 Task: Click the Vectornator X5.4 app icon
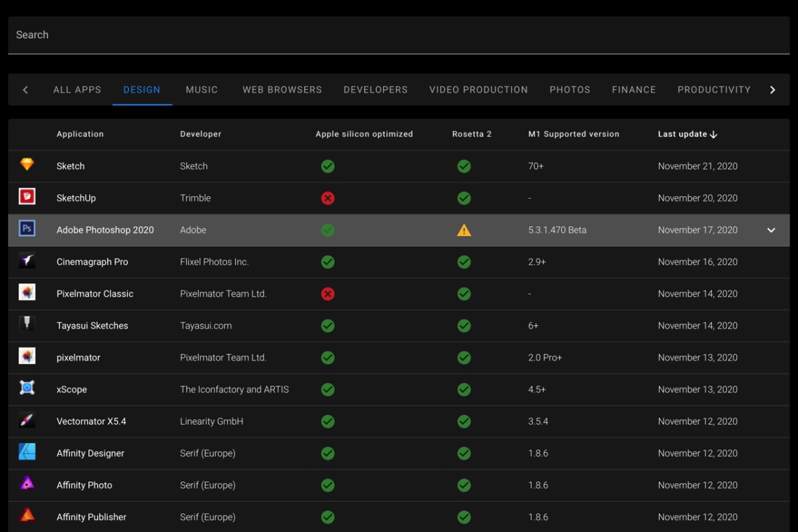click(x=27, y=420)
